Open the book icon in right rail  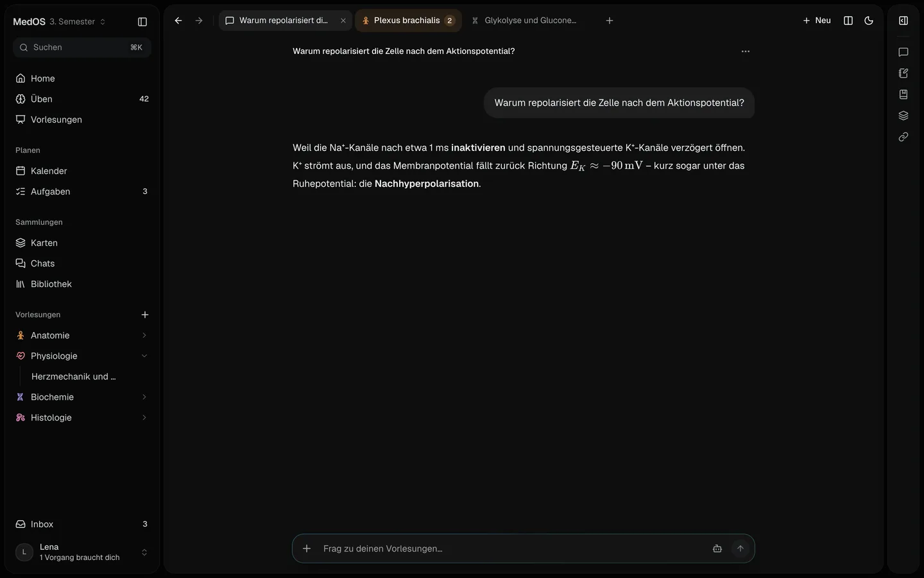[903, 94]
